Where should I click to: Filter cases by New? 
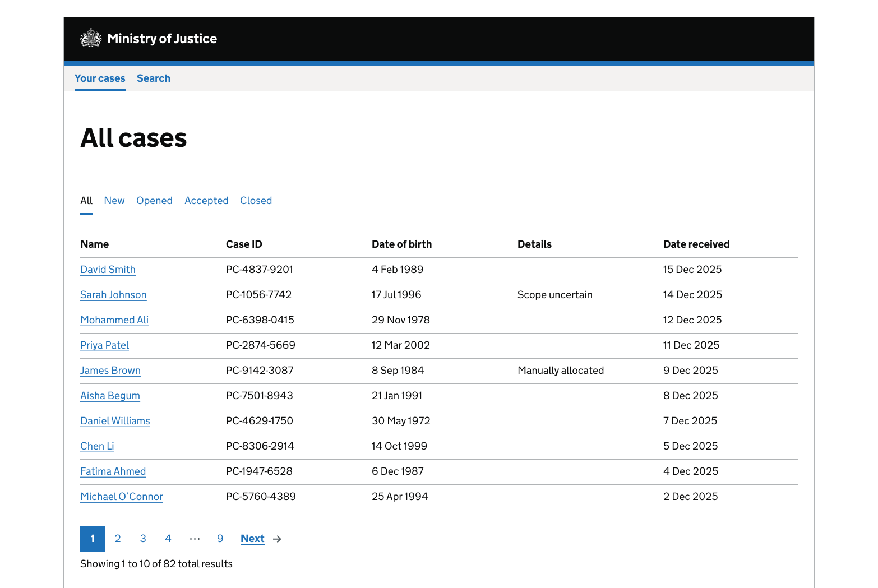pos(114,201)
